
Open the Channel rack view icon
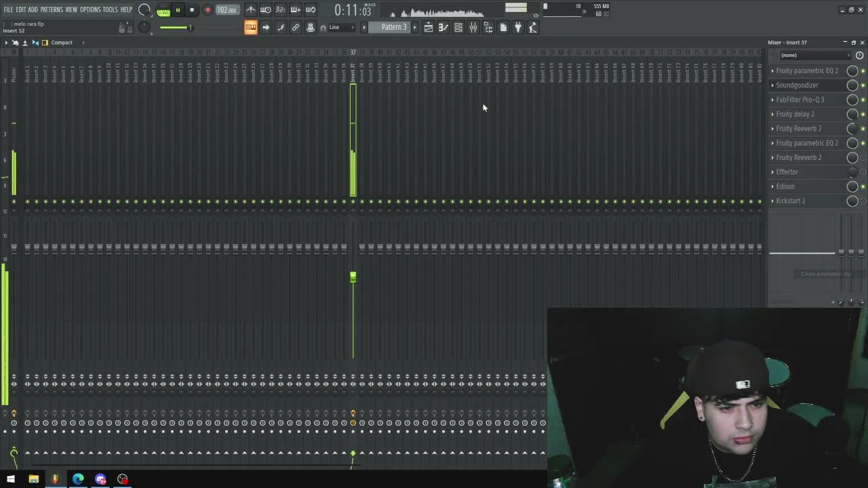click(x=458, y=27)
